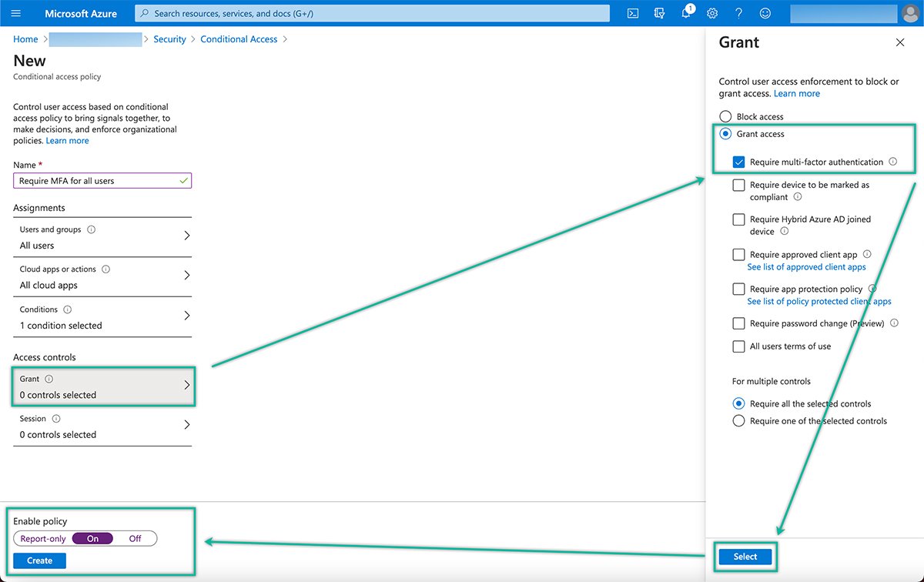
Task: Click the Create button
Action: [x=39, y=560]
